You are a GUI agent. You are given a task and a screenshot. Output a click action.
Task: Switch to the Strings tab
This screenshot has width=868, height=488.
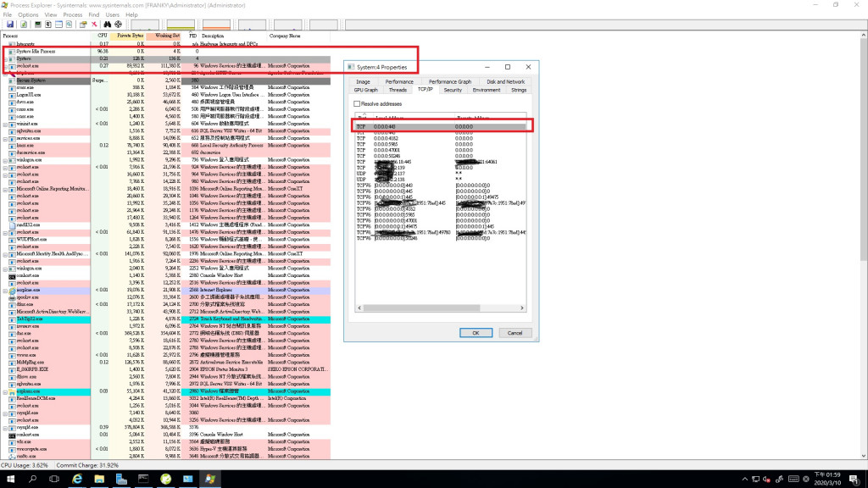(x=519, y=90)
